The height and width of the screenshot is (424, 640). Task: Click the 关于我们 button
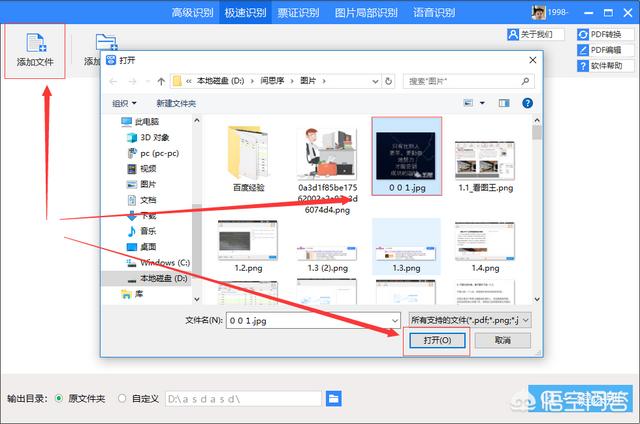530,34
